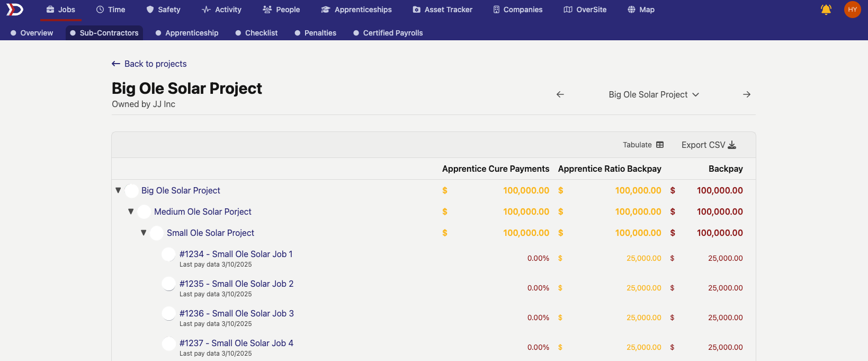Collapse the Big Ole Solar Project row
Viewport: 868px width, 361px height.
point(118,190)
